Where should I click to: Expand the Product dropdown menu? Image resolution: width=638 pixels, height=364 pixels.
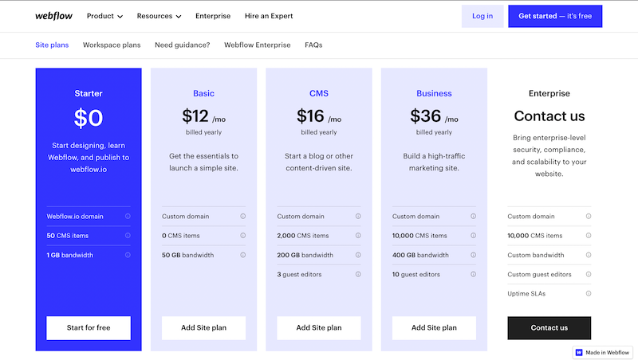point(104,16)
